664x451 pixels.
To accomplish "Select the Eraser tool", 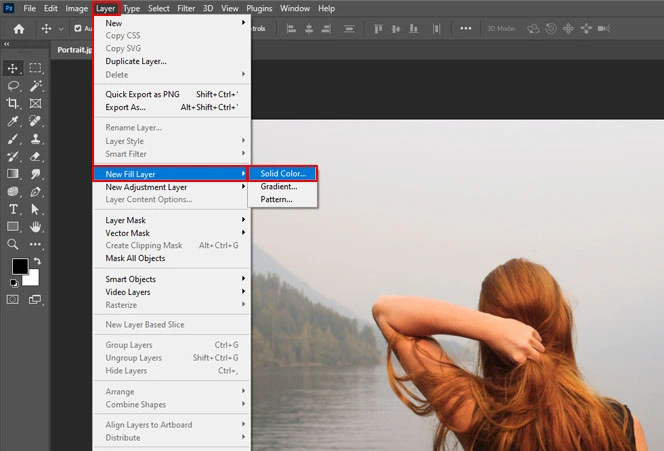I will pyautogui.click(x=35, y=156).
